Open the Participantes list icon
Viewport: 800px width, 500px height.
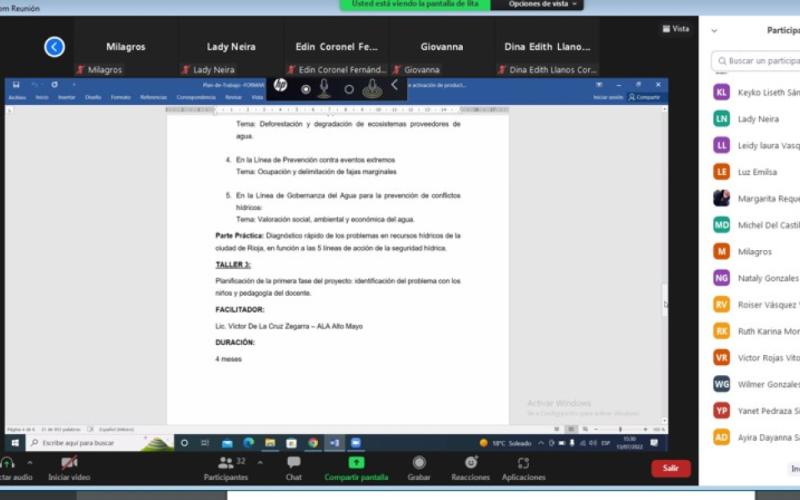(226, 463)
